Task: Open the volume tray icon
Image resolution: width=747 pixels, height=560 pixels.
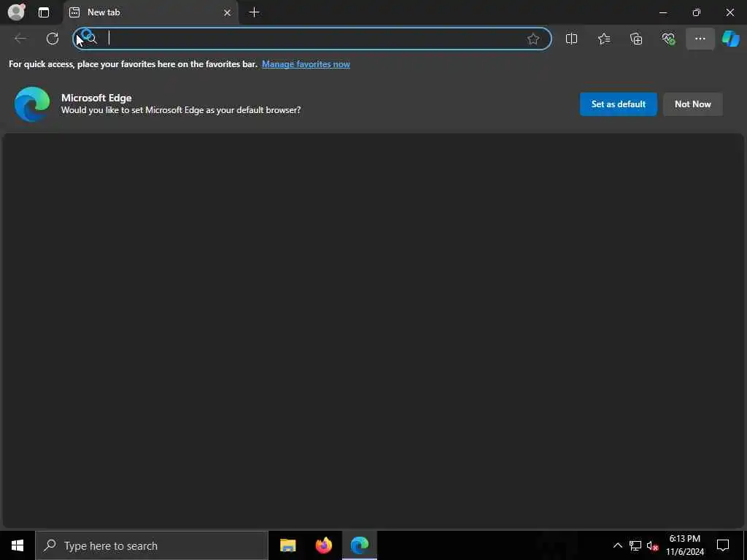Action: click(652, 545)
